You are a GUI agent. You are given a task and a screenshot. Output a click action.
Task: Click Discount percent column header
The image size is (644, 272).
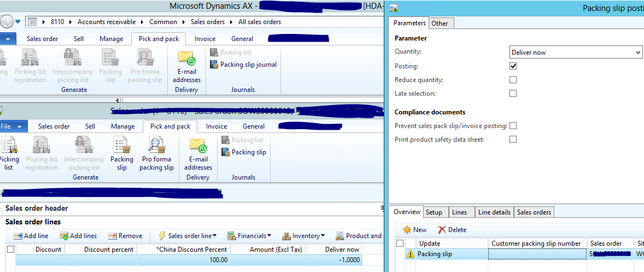point(100,250)
